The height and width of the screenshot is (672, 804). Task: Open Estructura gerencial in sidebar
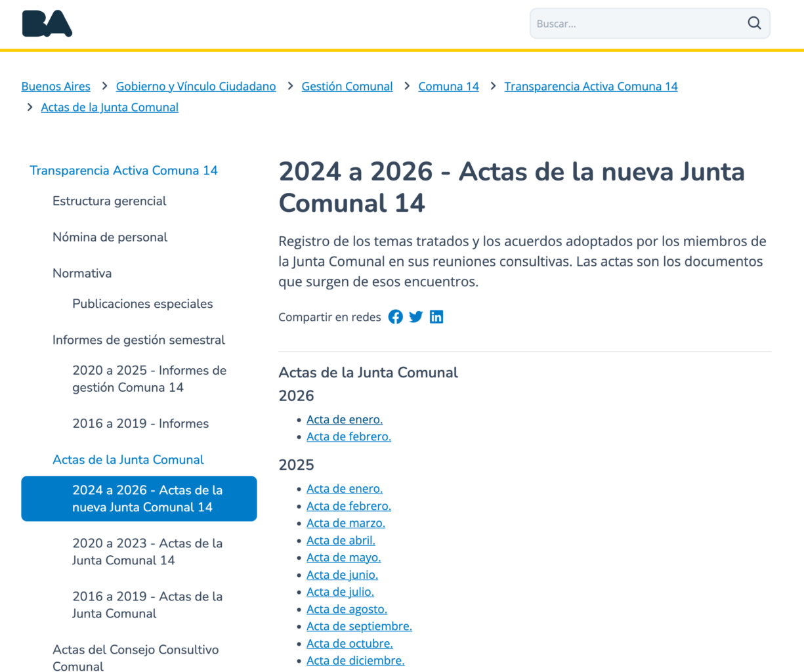109,201
